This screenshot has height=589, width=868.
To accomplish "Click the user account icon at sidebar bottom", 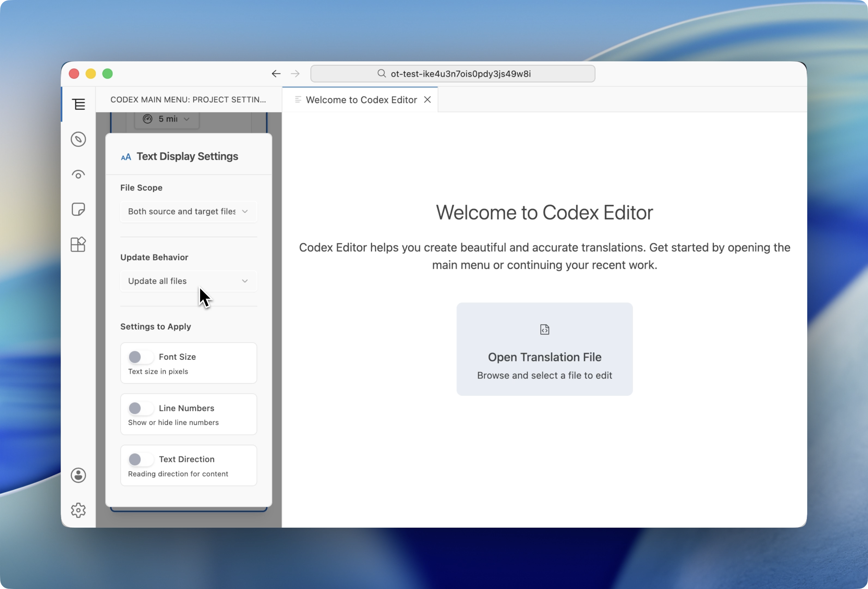I will click(x=78, y=475).
